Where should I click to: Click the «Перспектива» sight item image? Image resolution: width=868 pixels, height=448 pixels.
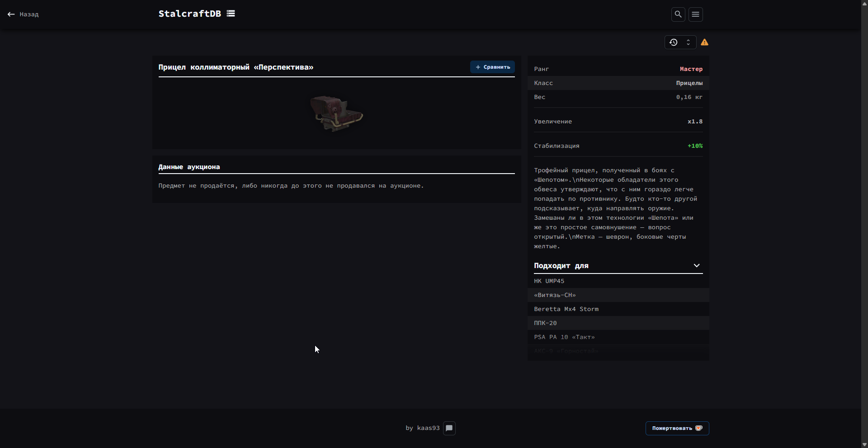pos(336,113)
